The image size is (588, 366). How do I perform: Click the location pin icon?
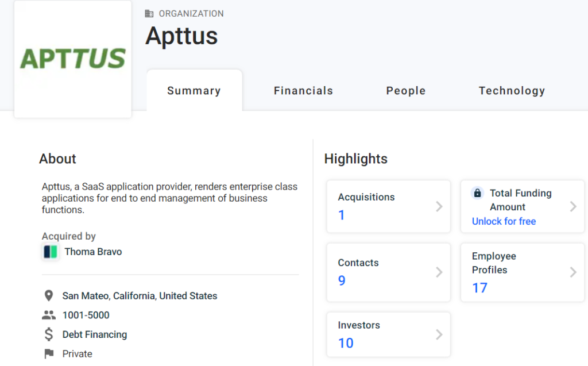[x=49, y=296]
